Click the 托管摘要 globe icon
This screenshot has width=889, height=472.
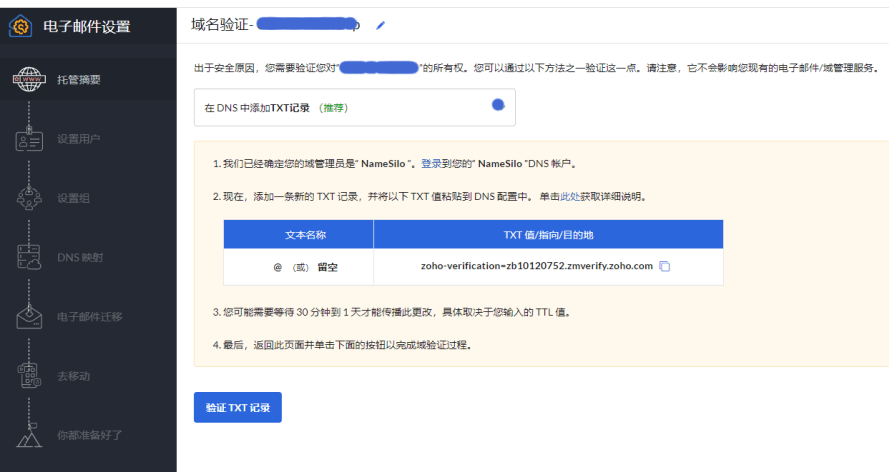click(x=29, y=79)
